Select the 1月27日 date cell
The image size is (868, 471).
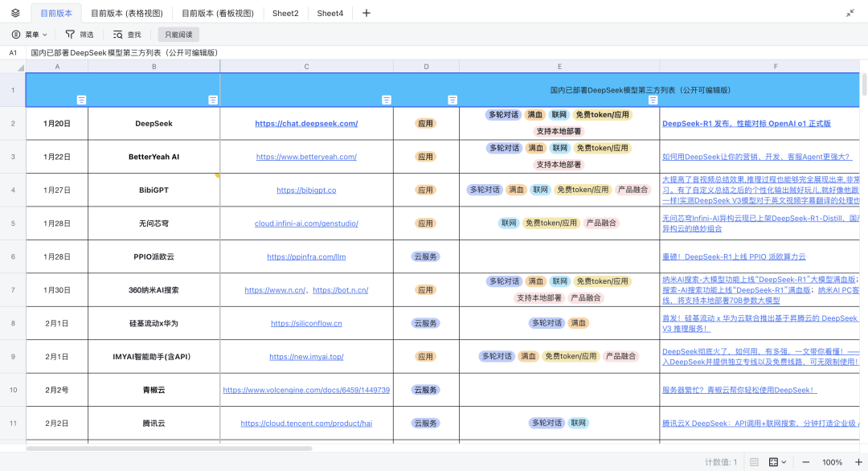[x=57, y=190]
